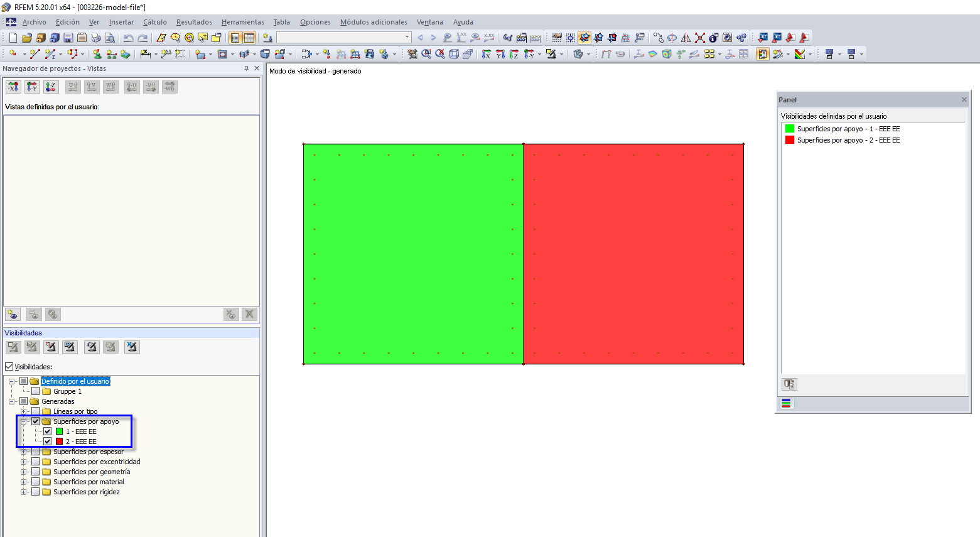Click the red surface in the model view

[633, 254]
